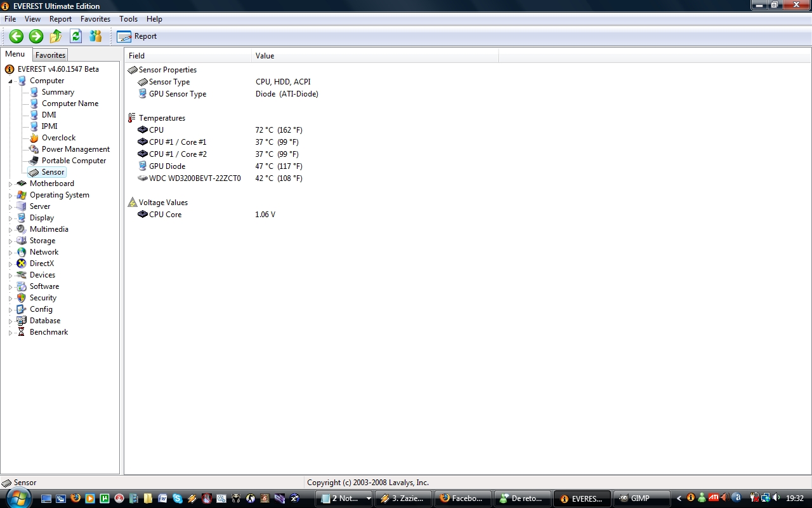Select Computer Name tree item

pyautogui.click(x=70, y=104)
